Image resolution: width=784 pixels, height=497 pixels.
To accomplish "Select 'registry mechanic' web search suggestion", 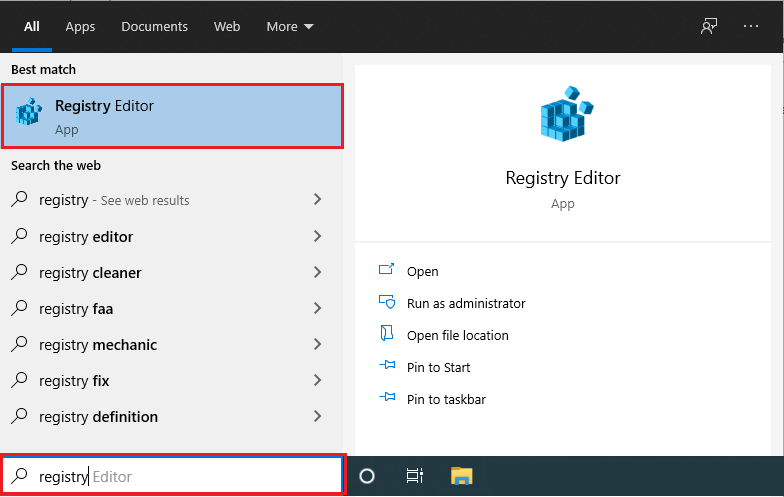I will pyautogui.click(x=98, y=345).
